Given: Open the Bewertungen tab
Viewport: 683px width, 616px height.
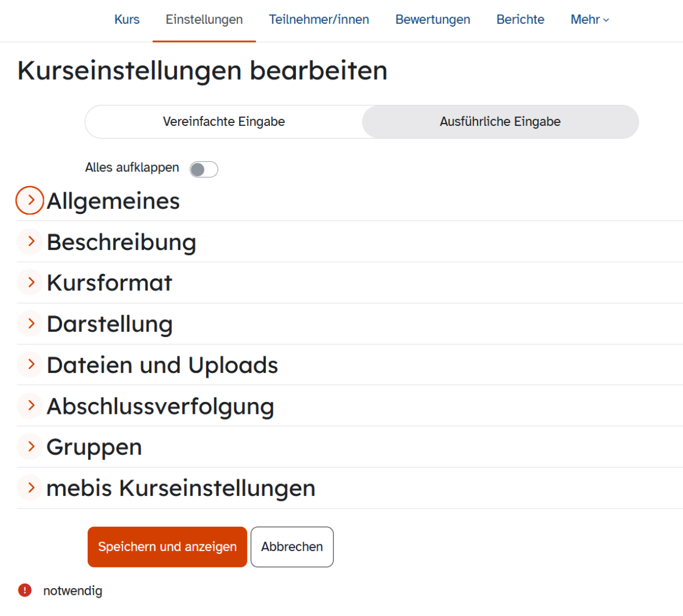Looking at the screenshot, I should pyautogui.click(x=433, y=20).
